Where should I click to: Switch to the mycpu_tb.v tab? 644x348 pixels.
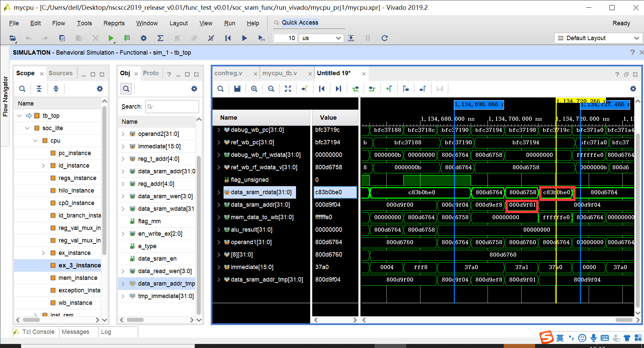280,73
